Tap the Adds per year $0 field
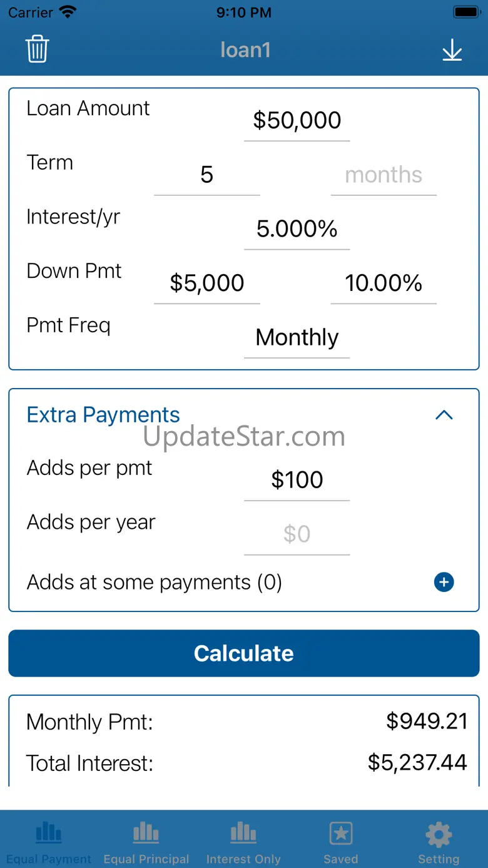 (x=297, y=534)
